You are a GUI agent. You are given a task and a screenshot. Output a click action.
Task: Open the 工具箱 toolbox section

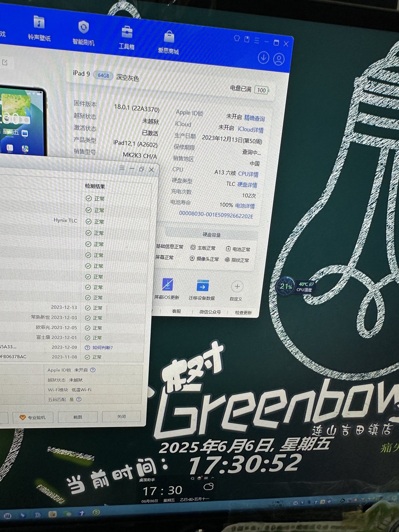127,38
